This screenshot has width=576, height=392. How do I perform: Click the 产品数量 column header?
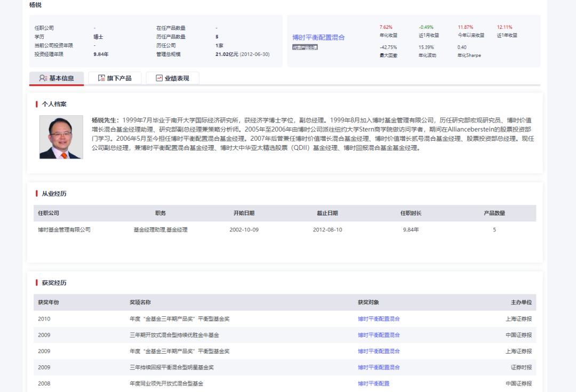494,213
